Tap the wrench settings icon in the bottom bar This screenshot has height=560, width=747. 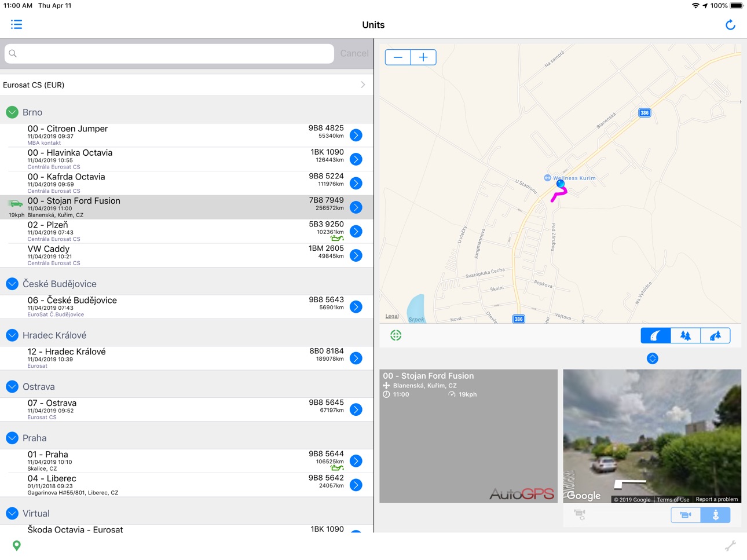tap(730, 546)
